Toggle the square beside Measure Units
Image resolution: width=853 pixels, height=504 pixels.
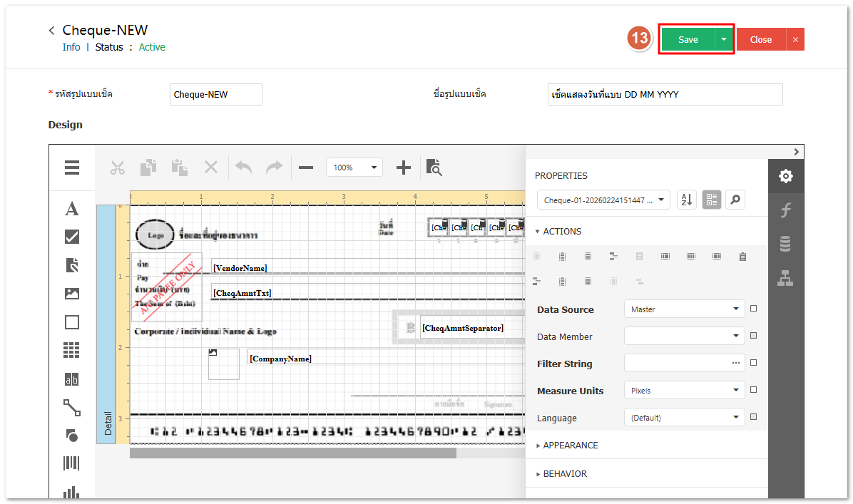[753, 390]
